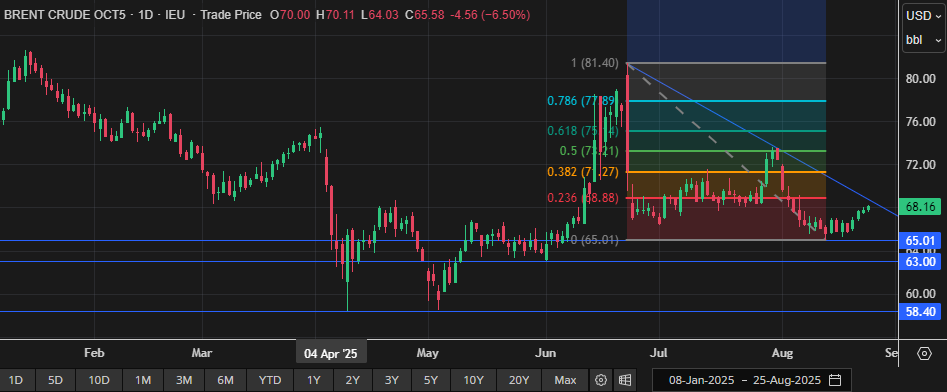Click the 76.00 price axis label
This screenshot has width=947, height=392.
[920, 121]
